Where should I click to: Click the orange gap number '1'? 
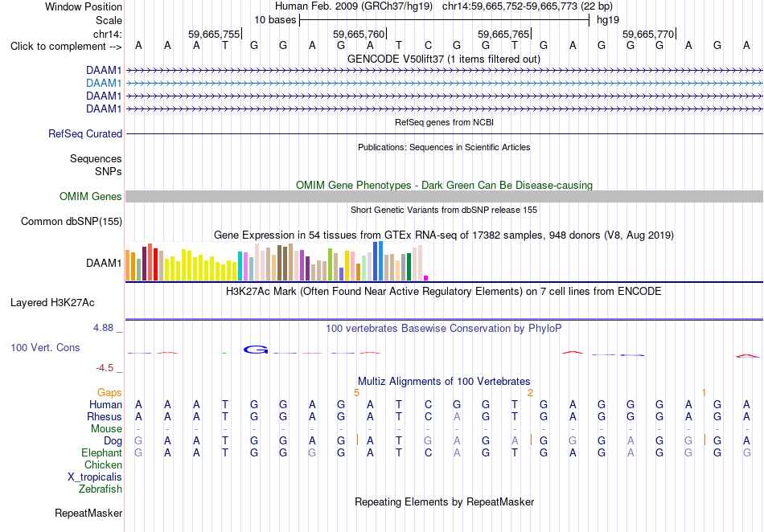pos(704,392)
